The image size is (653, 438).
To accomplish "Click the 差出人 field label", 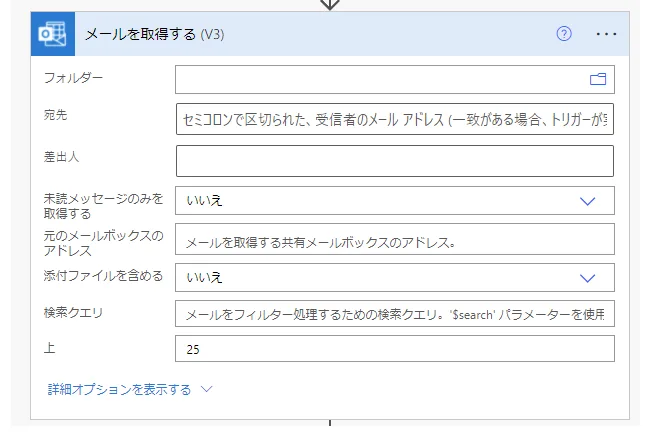I will (61, 153).
